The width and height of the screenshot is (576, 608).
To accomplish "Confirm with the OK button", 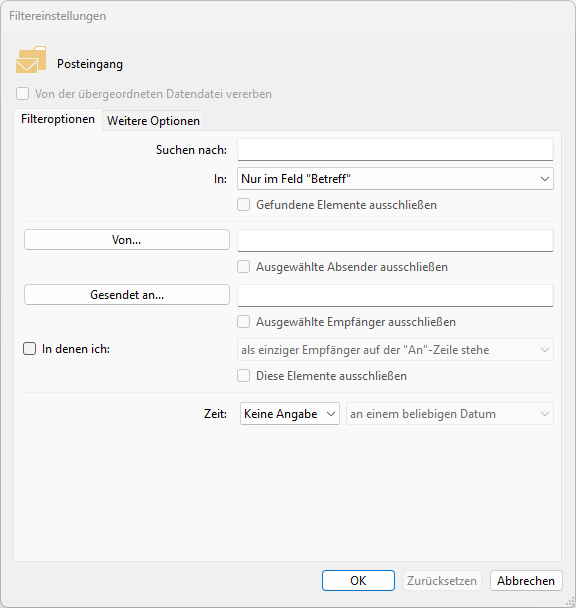I will tap(358, 580).
